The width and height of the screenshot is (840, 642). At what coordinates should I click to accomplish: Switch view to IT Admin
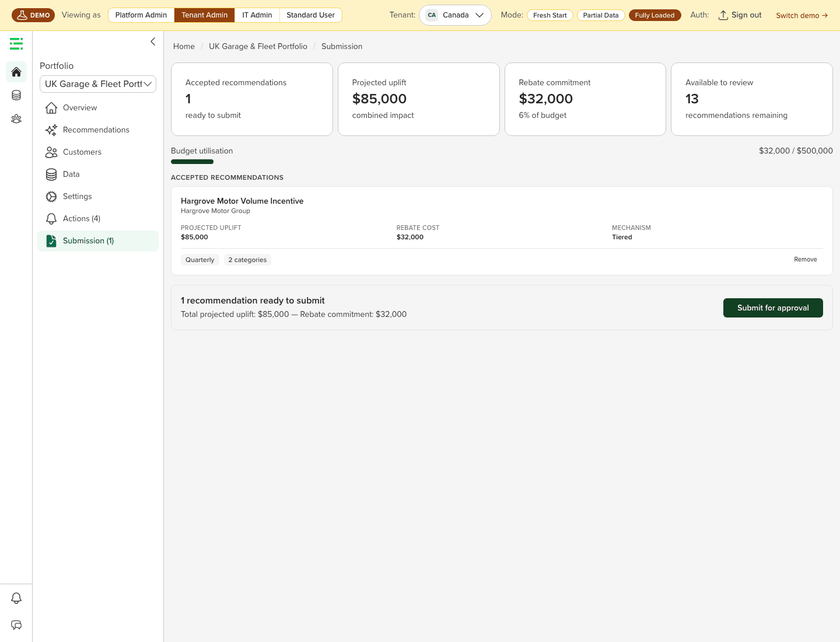tap(257, 15)
